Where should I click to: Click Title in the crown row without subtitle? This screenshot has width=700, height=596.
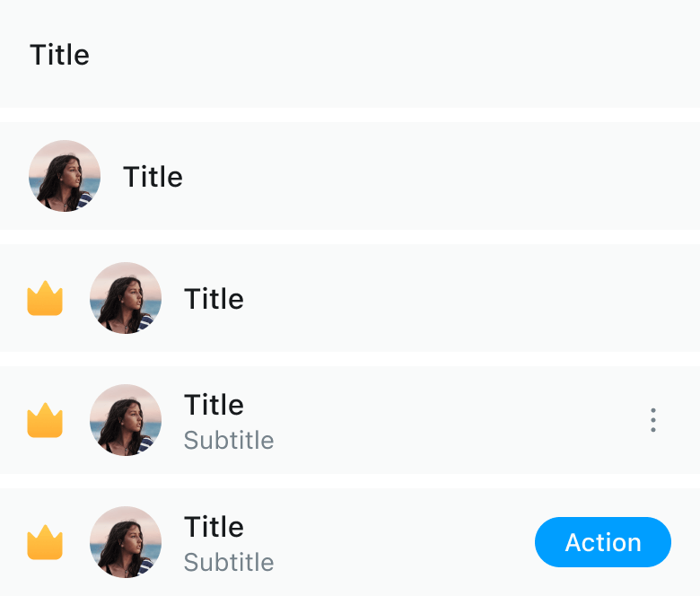214,299
